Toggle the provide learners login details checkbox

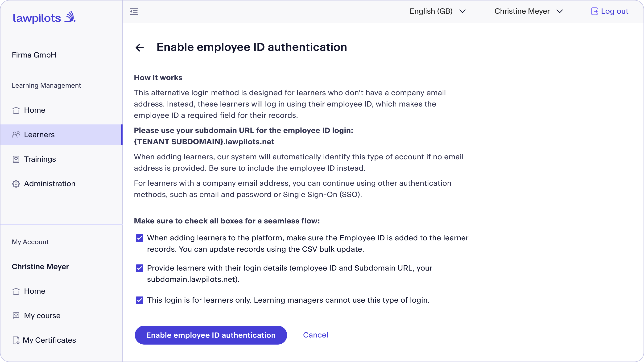click(x=140, y=268)
